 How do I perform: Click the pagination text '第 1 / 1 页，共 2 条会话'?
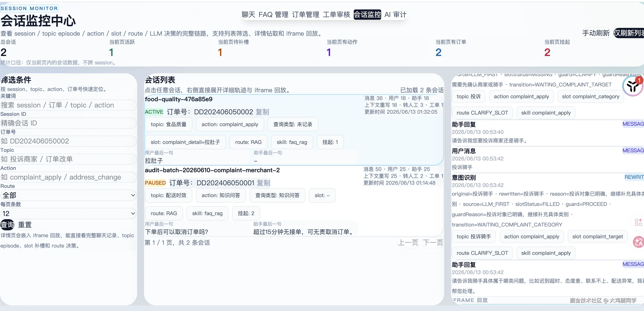(x=177, y=242)
